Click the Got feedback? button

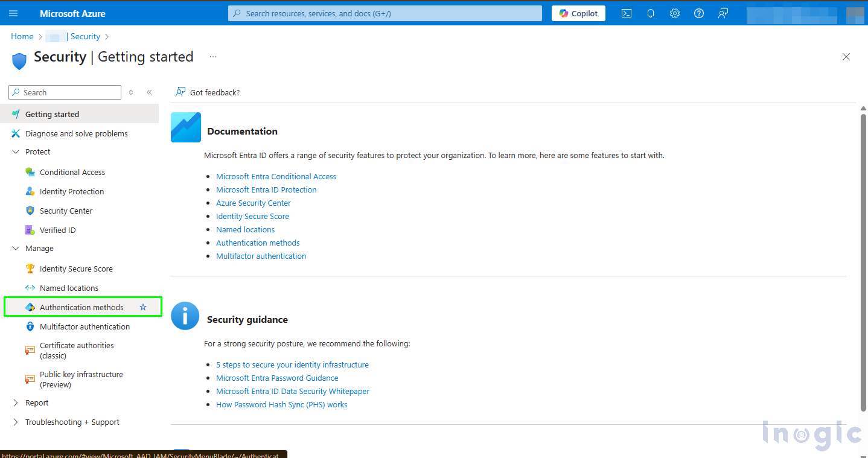pos(208,92)
